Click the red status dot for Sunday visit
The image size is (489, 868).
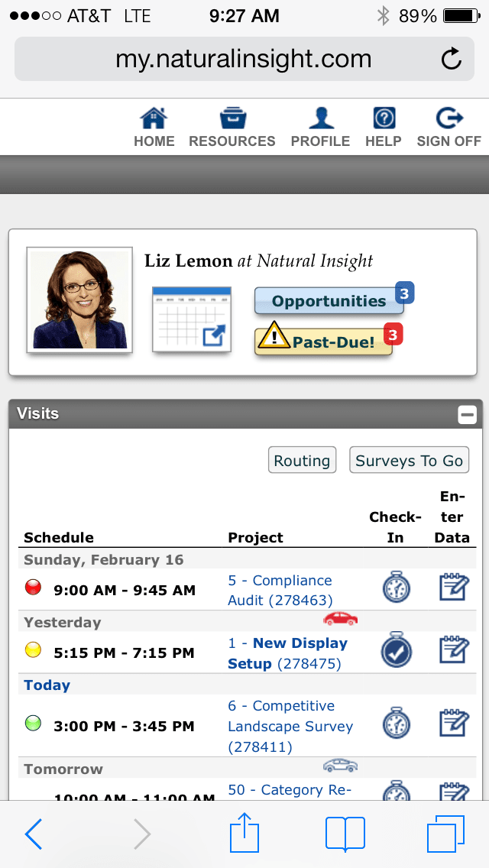click(33, 588)
